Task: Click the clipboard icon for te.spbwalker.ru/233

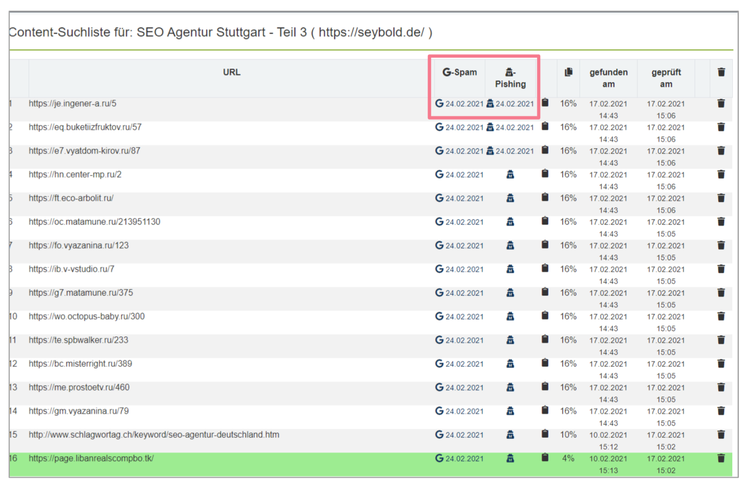Action: 545,339
